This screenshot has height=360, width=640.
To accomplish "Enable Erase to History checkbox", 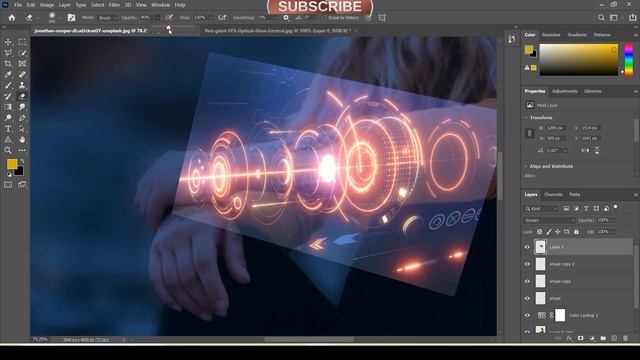I will (324, 18).
